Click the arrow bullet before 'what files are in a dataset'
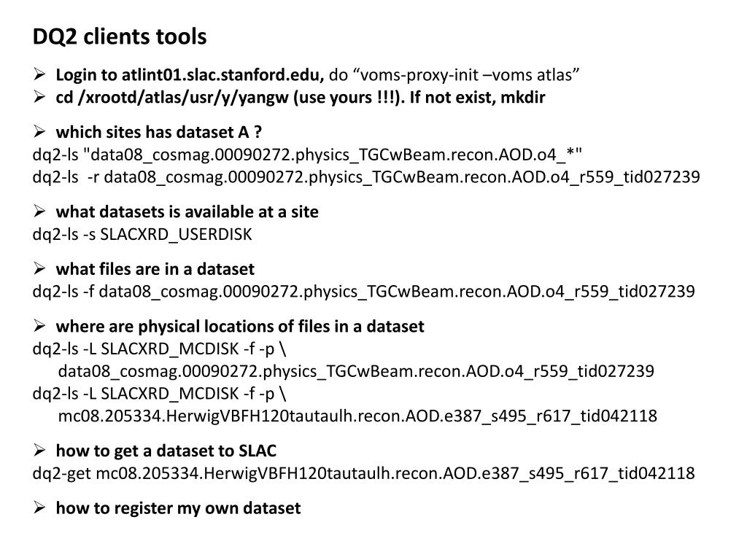The height and width of the screenshot is (560, 747). [x=39, y=268]
